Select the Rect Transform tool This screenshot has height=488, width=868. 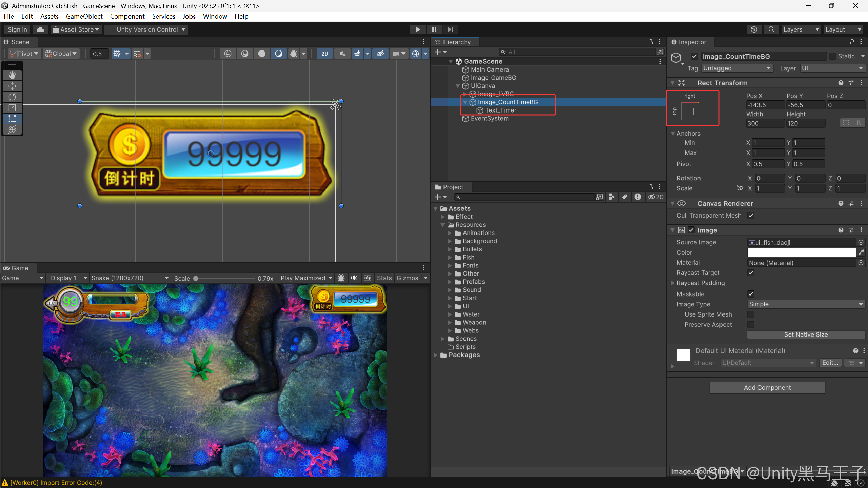tap(12, 119)
